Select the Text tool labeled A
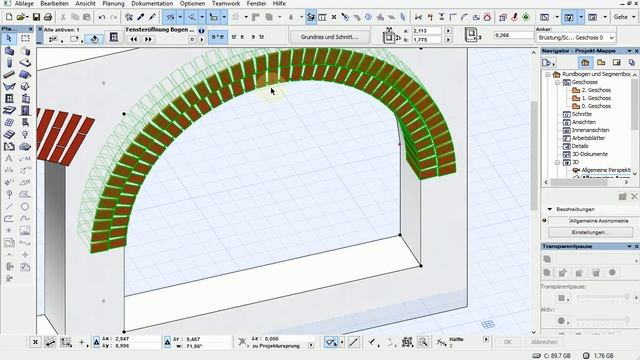This screenshot has height=360, width=640. [x=9, y=158]
